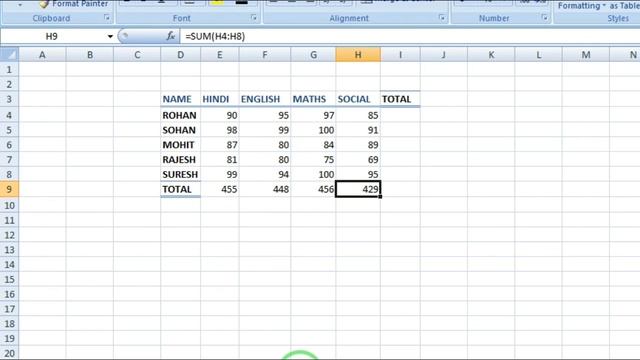The image size is (640, 360).
Task: Activate the Format Painter tool
Action: pos(74,4)
